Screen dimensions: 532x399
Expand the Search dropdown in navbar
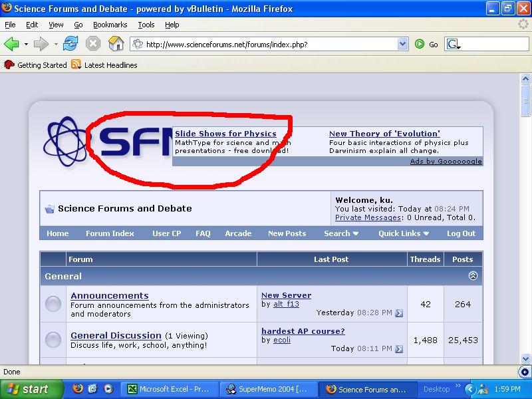pyautogui.click(x=341, y=233)
